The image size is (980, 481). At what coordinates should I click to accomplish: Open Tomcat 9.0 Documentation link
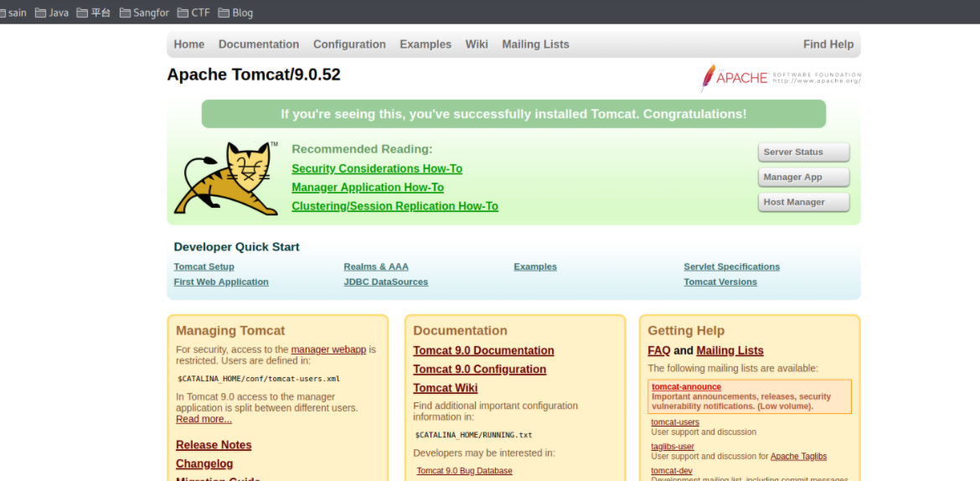click(x=484, y=351)
